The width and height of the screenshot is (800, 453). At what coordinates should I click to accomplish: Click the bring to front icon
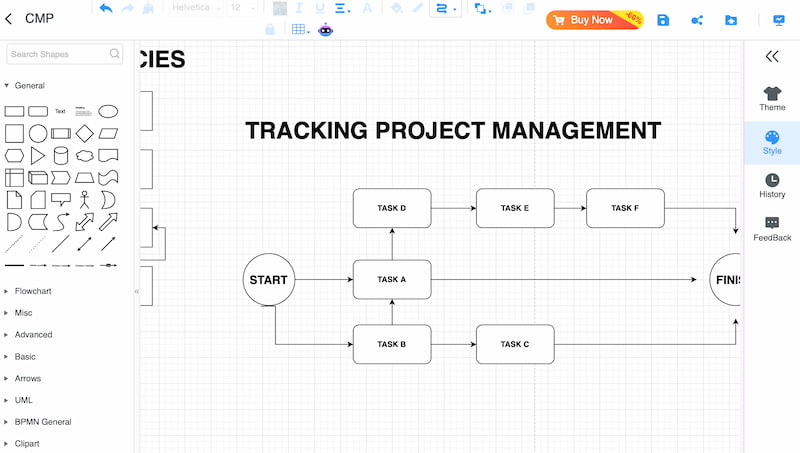click(508, 8)
